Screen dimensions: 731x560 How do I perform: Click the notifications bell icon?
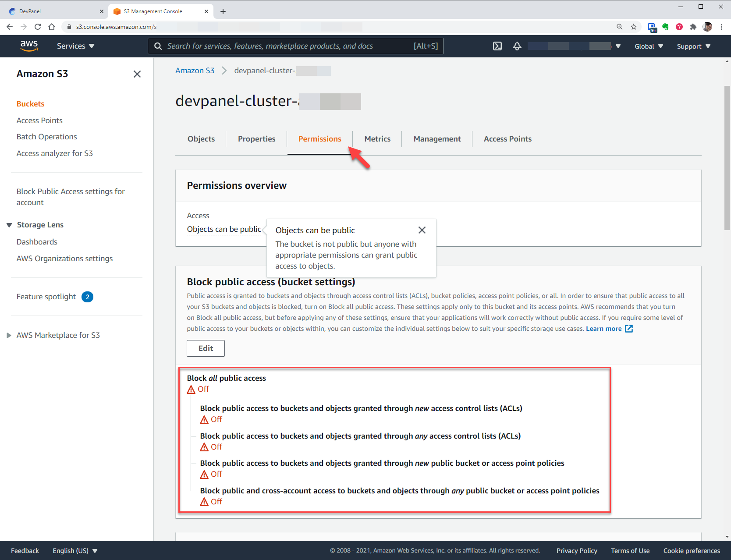point(517,46)
